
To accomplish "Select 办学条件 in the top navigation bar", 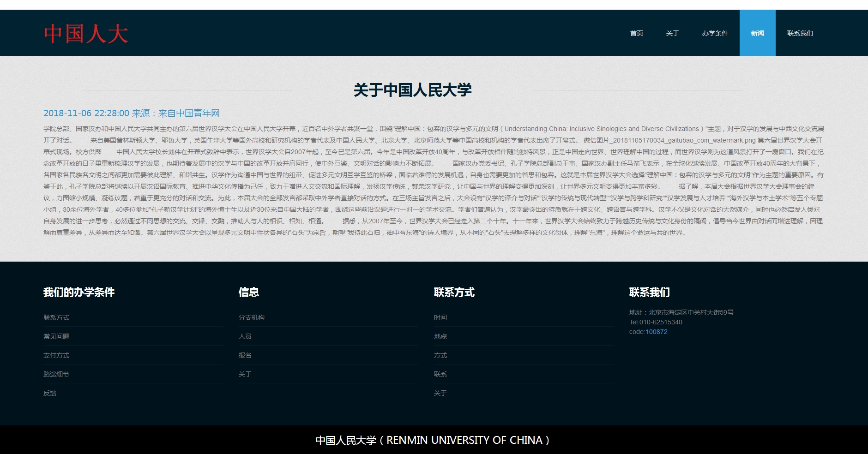I will [x=715, y=33].
